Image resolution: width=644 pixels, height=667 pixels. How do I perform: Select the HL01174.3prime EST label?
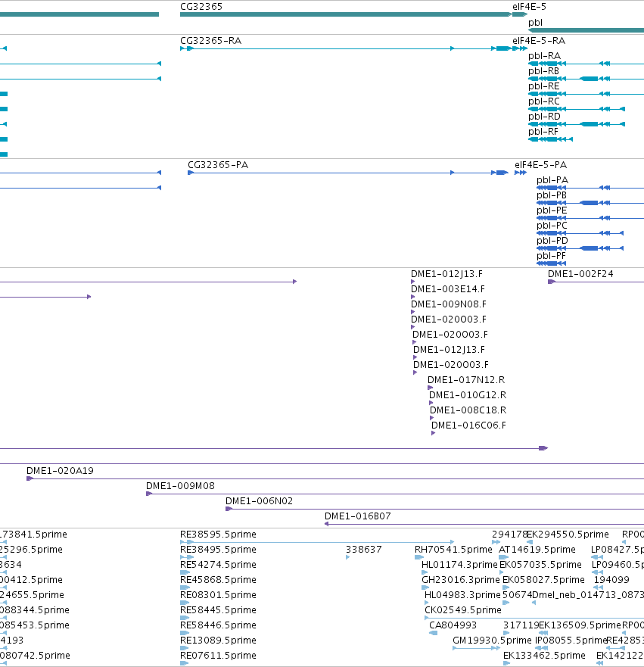(x=459, y=565)
